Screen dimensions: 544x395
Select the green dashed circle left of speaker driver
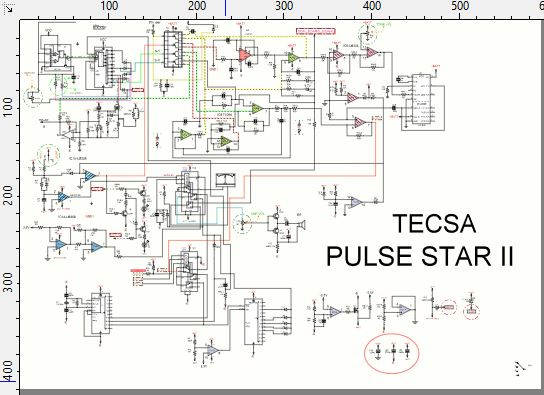point(242,223)
